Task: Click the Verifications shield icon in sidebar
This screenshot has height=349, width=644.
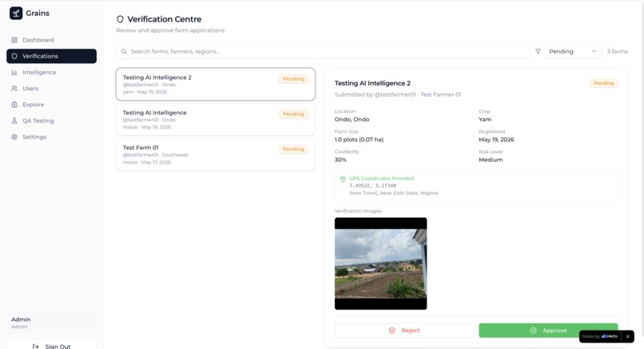Action: (14, 56)
